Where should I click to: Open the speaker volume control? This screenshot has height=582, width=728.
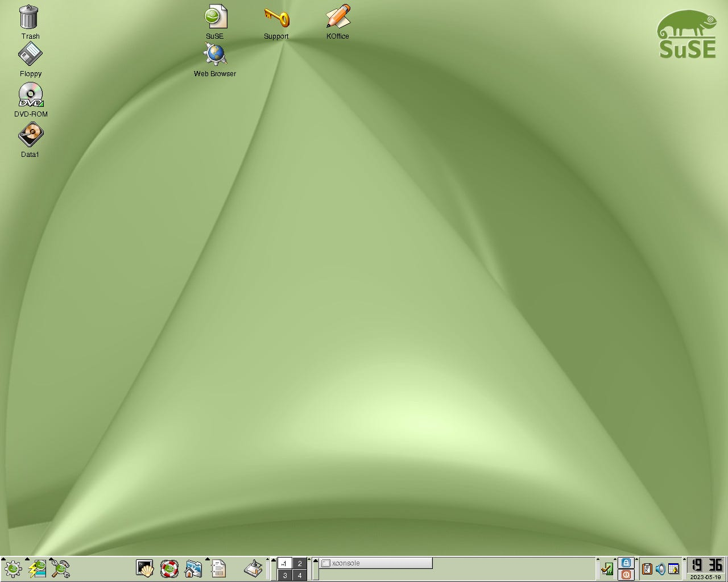tap(660, 568)
